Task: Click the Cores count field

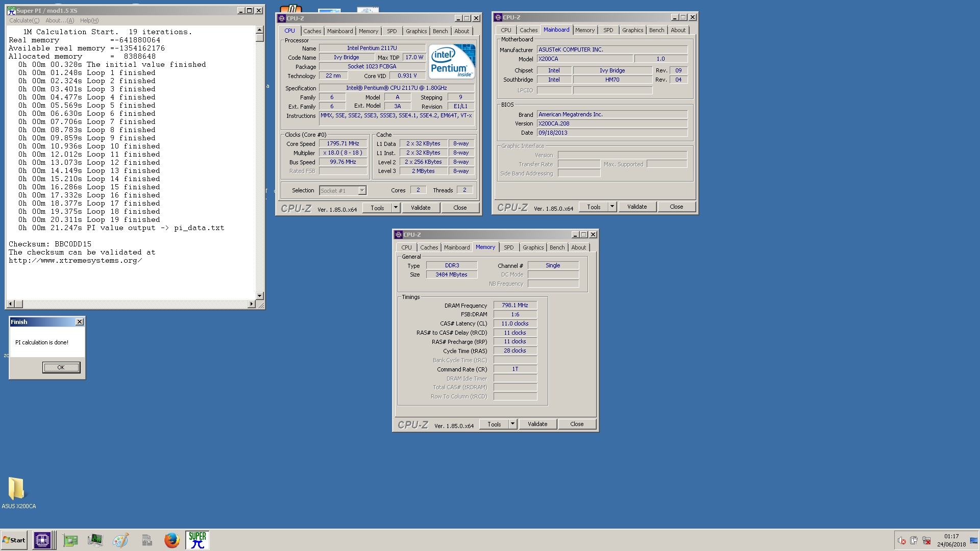Action: coord(418,190)
